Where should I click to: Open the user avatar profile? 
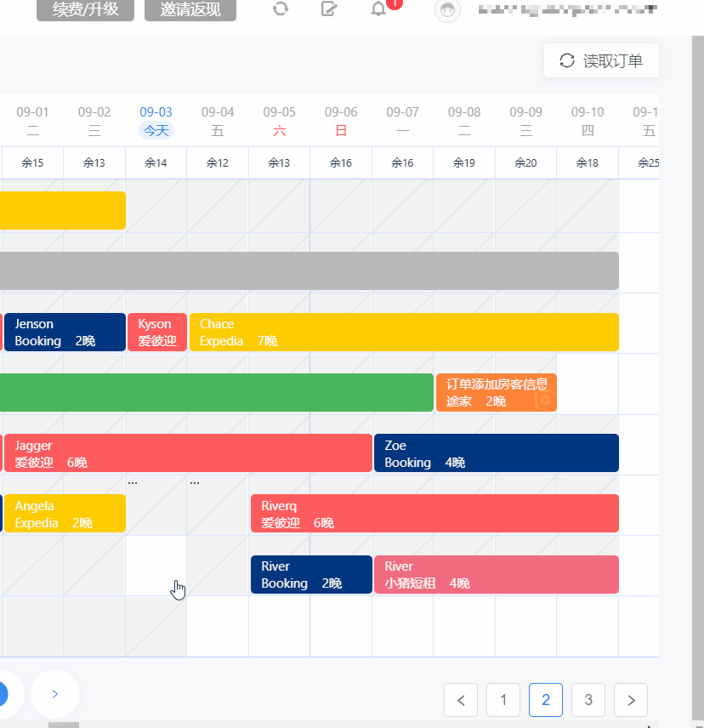447,10
